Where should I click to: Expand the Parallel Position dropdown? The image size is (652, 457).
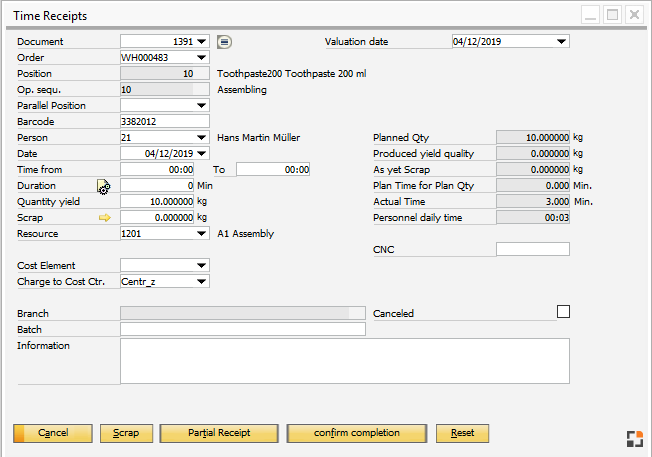[202, 106]
